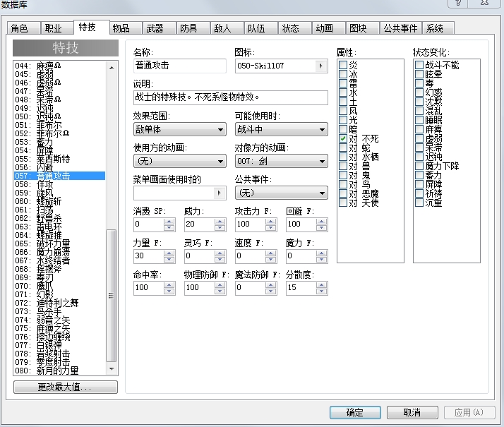Switch to the 状态 tab

click(294, 28)
